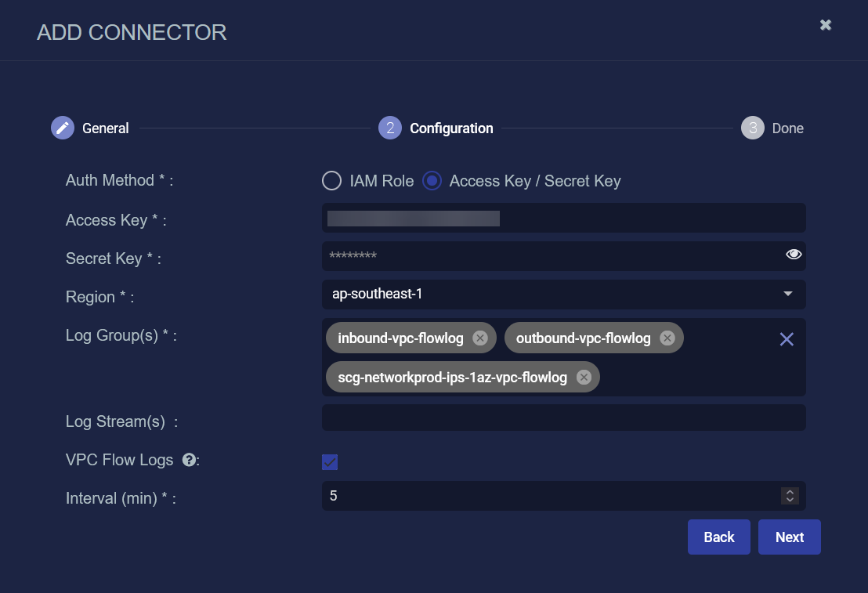The width and height of the screenshot is (868, 593).
Task: Remove the outbound-vpc-flowlog tag
Action: pyautogui.click(x=667, y=338)
